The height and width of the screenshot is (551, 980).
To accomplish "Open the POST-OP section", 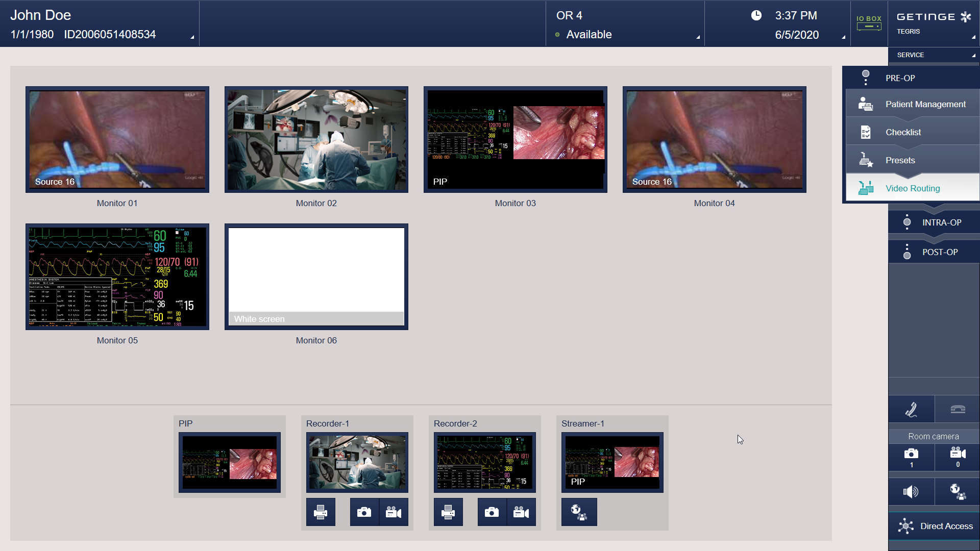I will [941, 252].
